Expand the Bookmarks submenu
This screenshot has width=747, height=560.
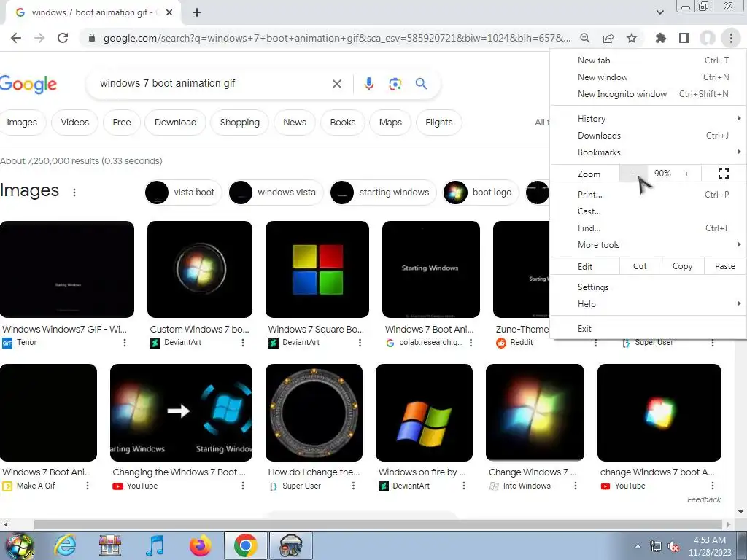pos(649,152)
